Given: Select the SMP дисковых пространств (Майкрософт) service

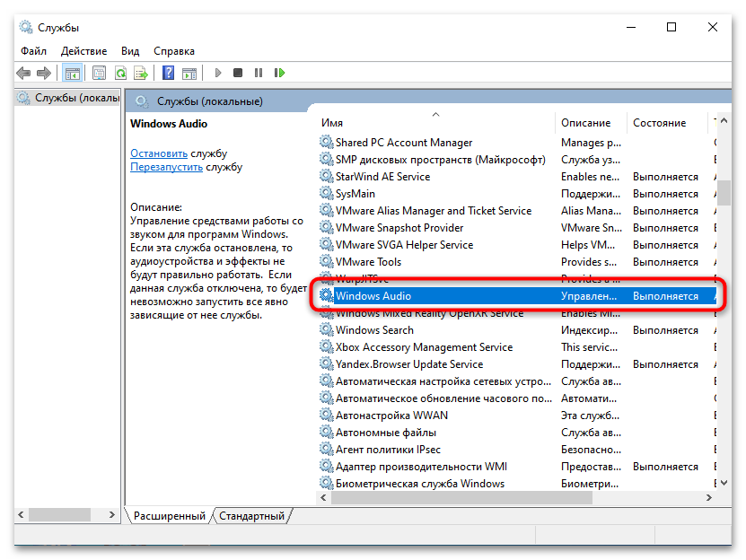Looking at the screenshot, I should [x=517, y=160].
